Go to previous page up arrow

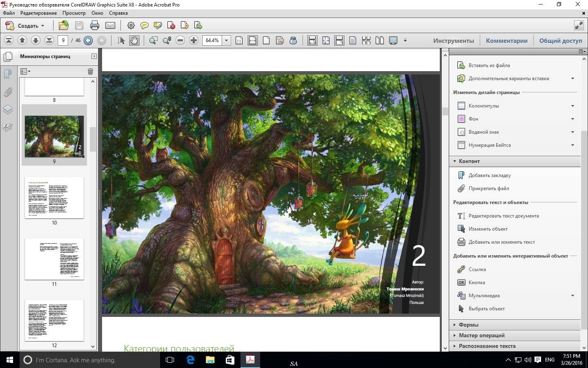click(x=22, y=40)
